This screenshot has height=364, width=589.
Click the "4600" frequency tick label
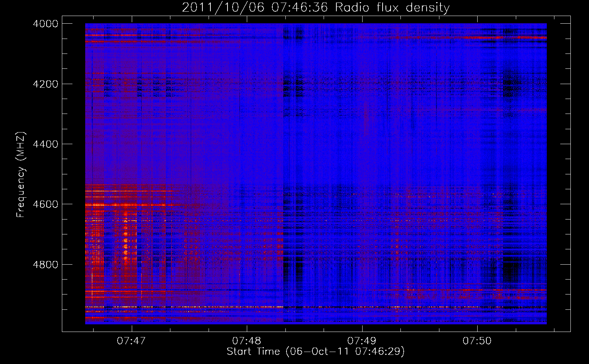point(46,204)
